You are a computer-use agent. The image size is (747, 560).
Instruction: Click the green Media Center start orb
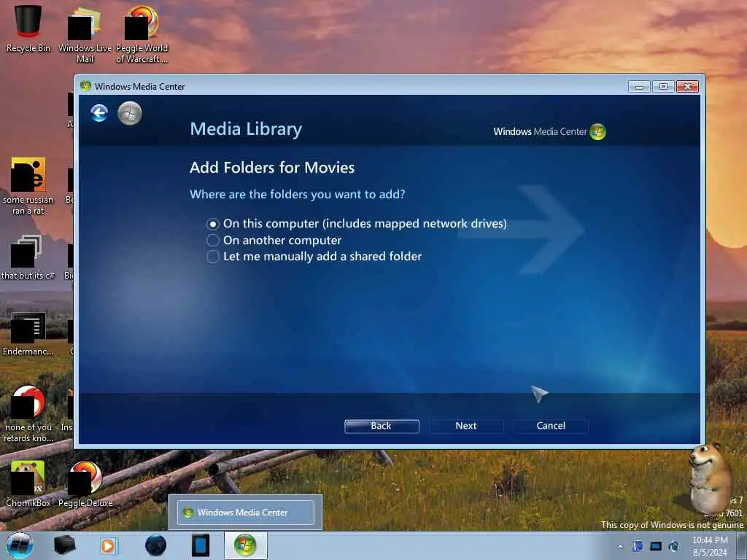(x=130, y=113)
